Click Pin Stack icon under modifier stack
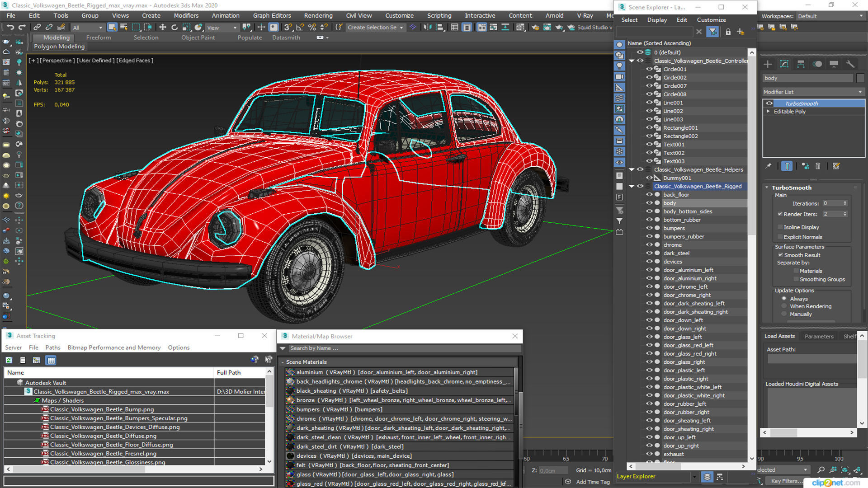Viewport: 868px width, 488px height. click(768, 166)
